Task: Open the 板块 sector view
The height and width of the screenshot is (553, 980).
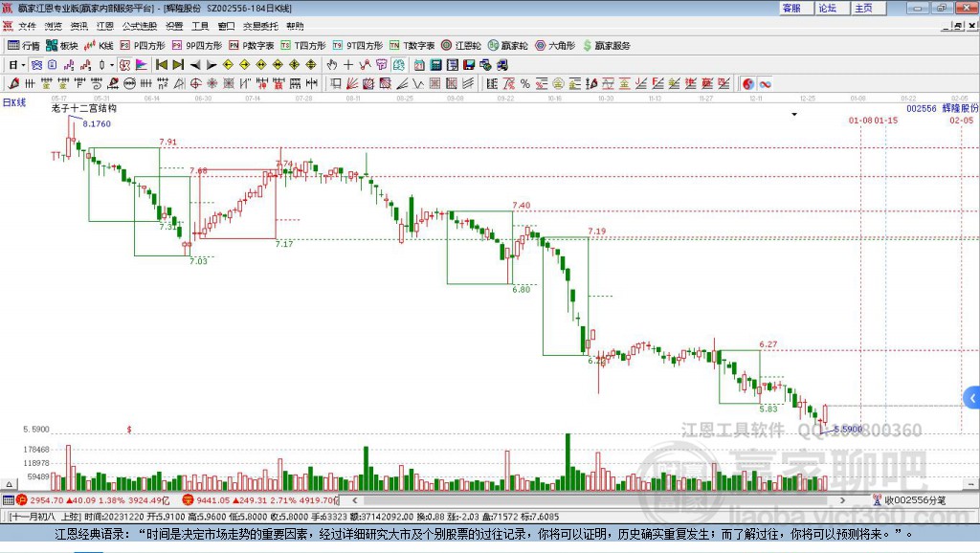Action: tap(61, 46)
